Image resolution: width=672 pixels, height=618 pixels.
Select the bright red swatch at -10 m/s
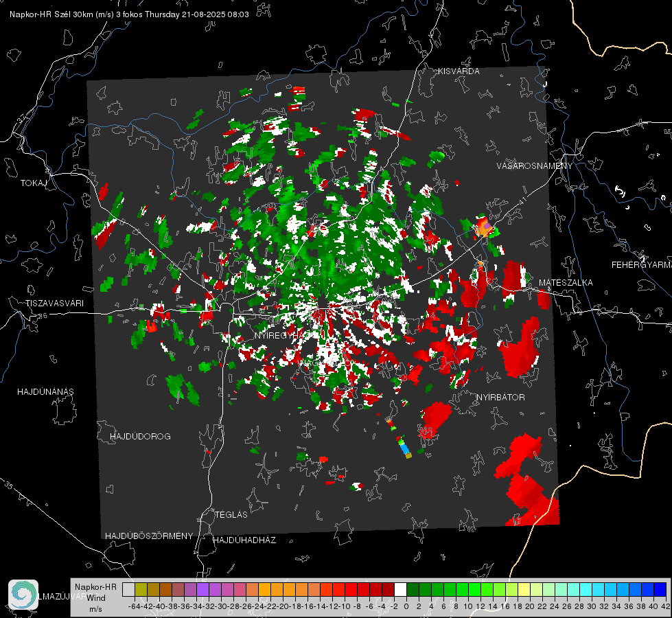[x=351, y=589]
